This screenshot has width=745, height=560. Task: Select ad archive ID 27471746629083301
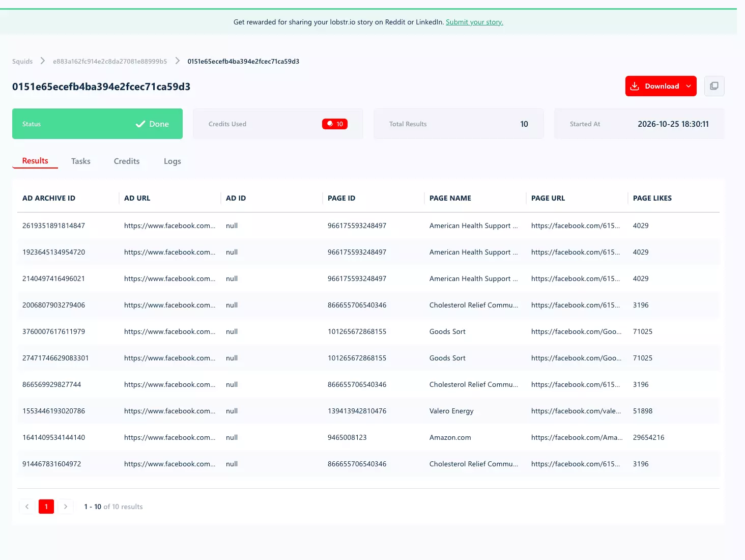click(55, 358)
